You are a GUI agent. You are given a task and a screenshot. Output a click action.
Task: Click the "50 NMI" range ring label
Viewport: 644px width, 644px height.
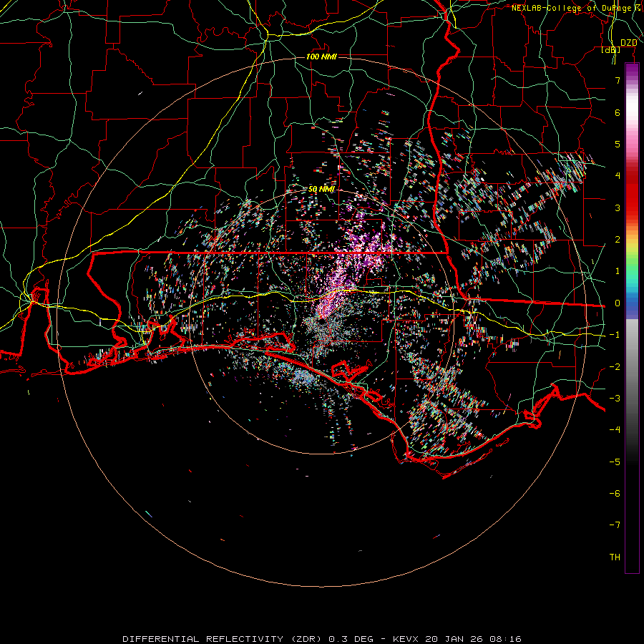coord(321,190)
